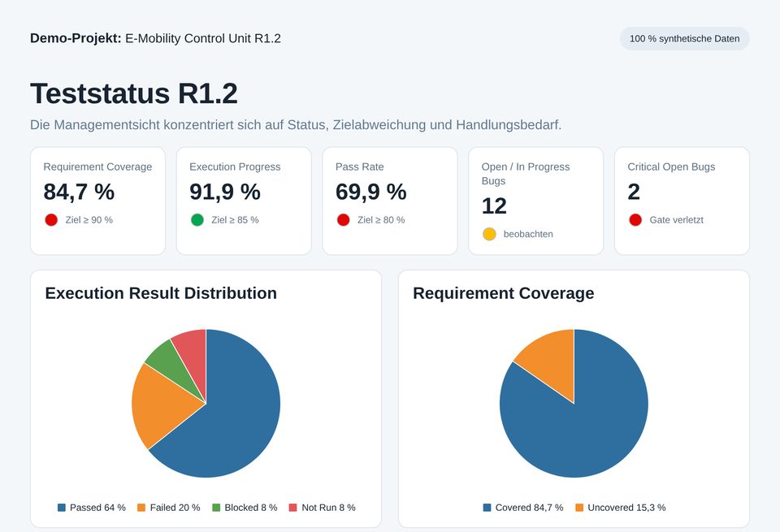Screen dimensions: 780x532
Task: Click the 'Teststatus R1.2' page heading
Action: [x=134, y=93]
